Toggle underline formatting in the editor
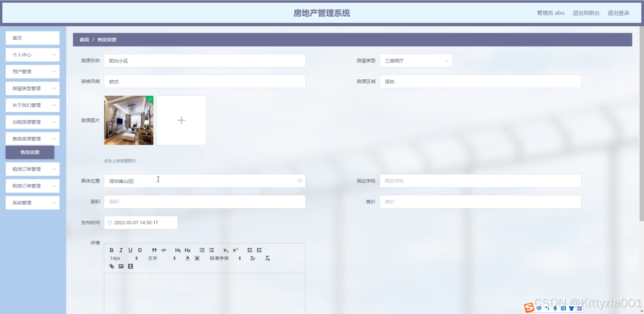The image size is (644, 314). pos(130,250)
